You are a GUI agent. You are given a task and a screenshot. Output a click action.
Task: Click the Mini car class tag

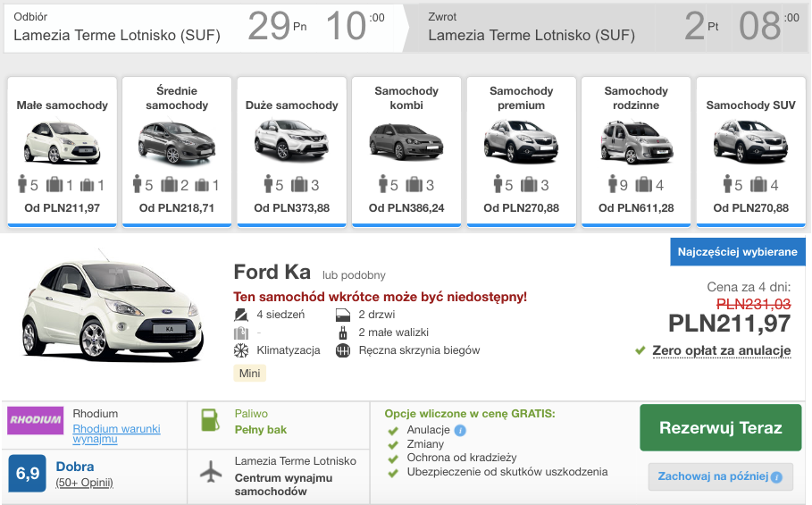pos(249,374)
